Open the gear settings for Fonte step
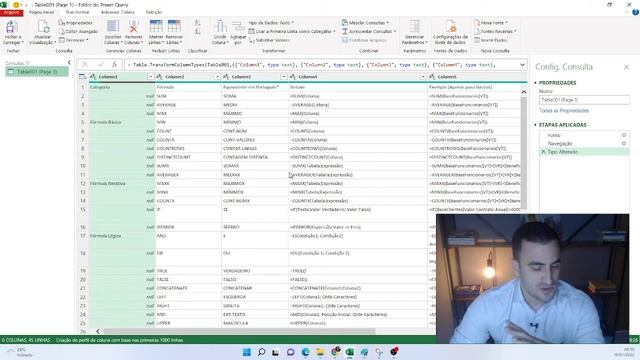The height and width of the screenshot is (360, 640). pos(624,135)
